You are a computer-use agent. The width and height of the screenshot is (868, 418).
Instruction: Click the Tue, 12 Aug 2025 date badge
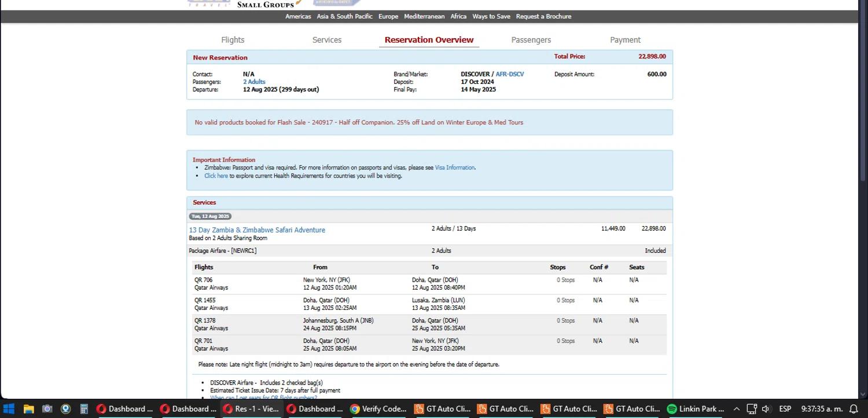point(210,216)
